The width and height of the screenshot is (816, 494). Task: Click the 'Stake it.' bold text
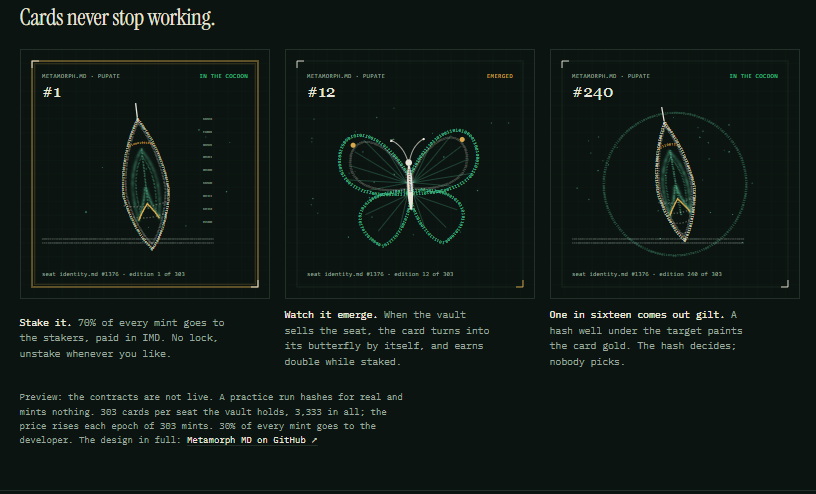[46, 323]
